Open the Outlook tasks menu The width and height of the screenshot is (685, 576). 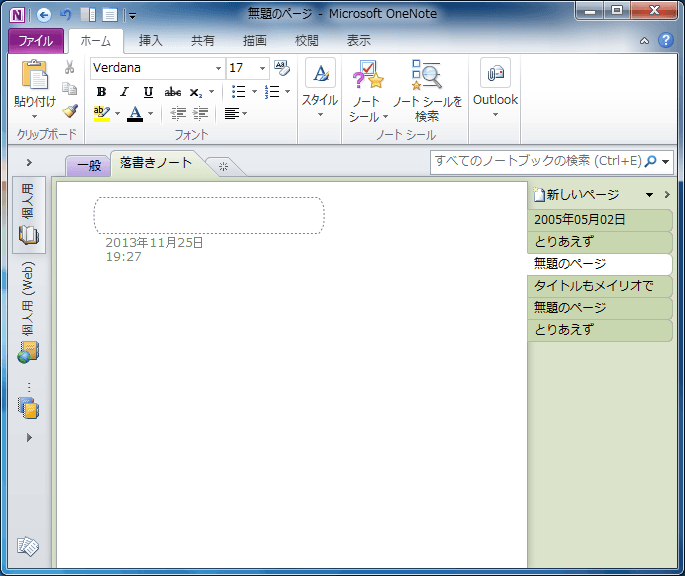[x=495, y=88]
